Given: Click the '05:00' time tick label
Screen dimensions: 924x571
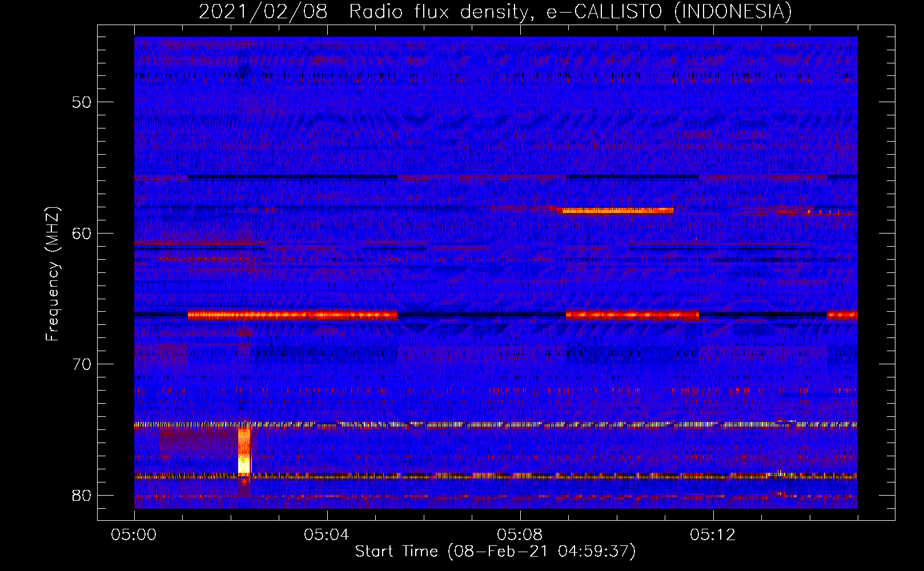Looking at the screenshot, I should click(134, 535).
